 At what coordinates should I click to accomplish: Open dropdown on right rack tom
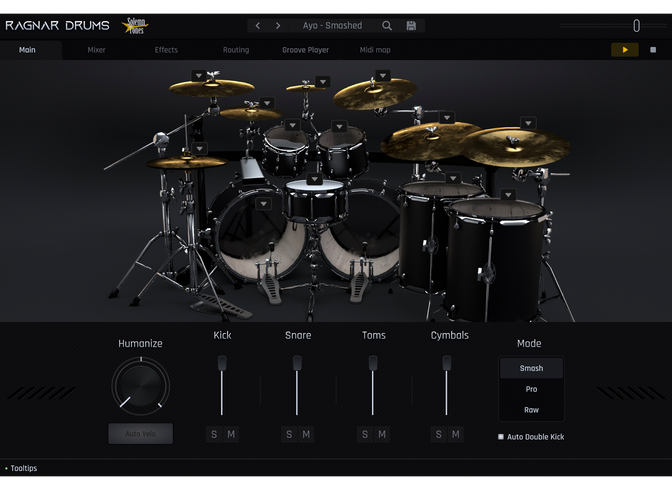click(x=339, y=126)
